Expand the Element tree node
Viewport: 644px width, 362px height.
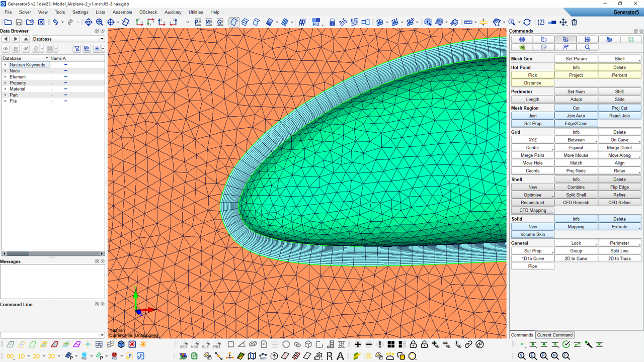[6, 77]
